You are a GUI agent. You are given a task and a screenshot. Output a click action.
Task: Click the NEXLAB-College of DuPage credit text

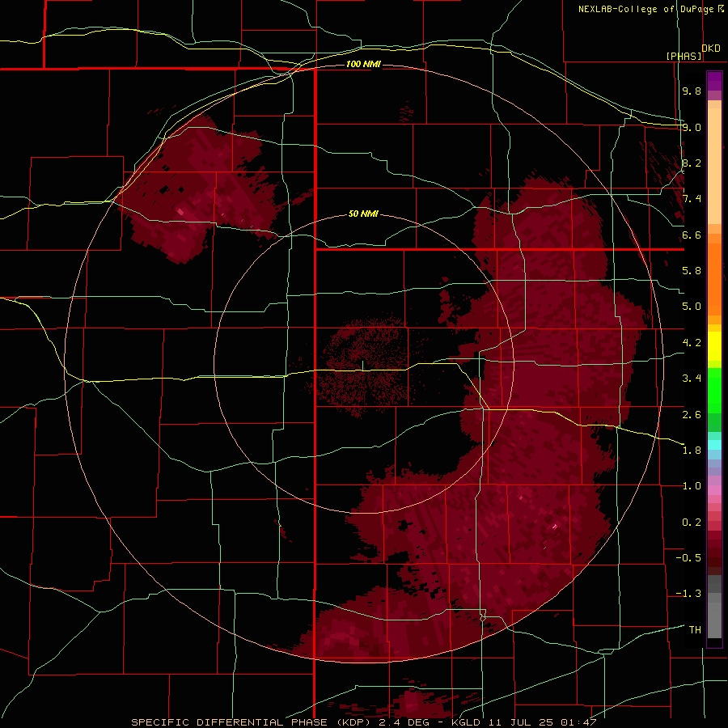pos(645,9)
